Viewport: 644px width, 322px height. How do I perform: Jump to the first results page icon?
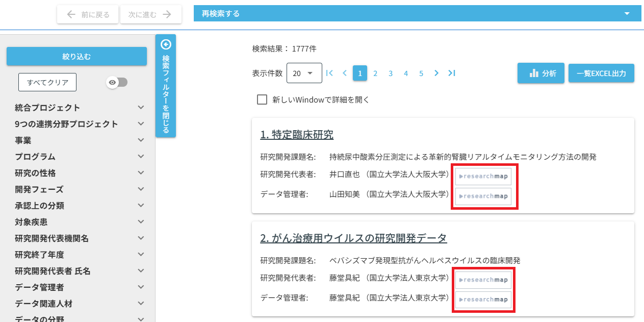pyautogui.click(x=329, y=73)
